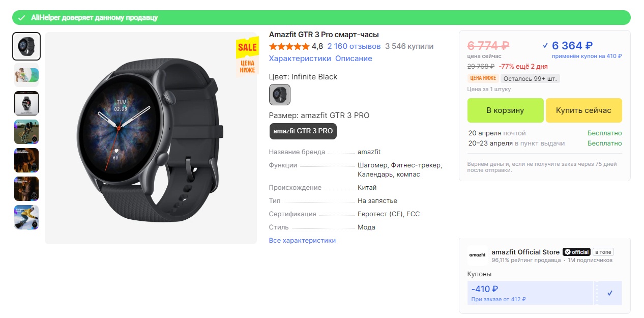Image resolution: width=644 pixels, height=318 pixels.
Task: Open the amazfit Official Store page
Action: 525,252
